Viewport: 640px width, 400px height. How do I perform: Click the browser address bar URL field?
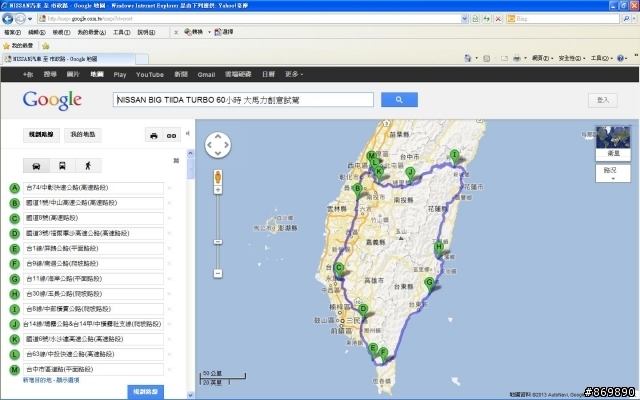(249, 19)
